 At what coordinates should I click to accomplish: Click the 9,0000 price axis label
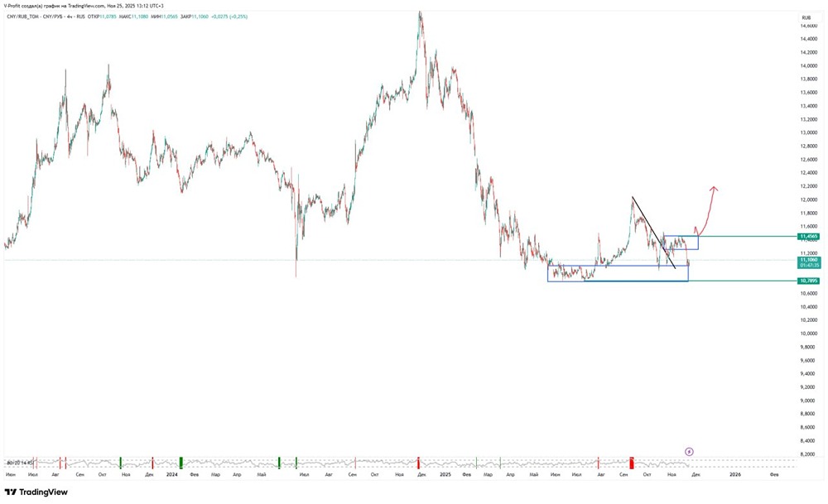click(810, 401)
